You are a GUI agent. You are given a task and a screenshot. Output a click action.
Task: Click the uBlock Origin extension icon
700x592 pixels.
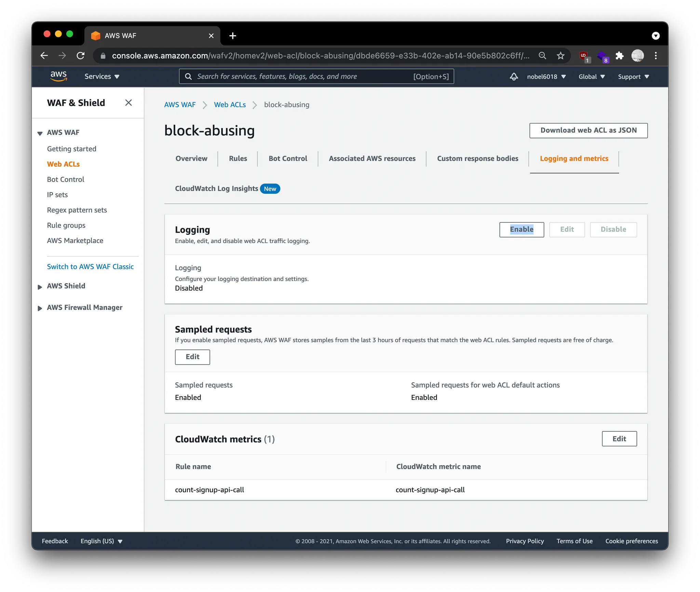[584, 56]
